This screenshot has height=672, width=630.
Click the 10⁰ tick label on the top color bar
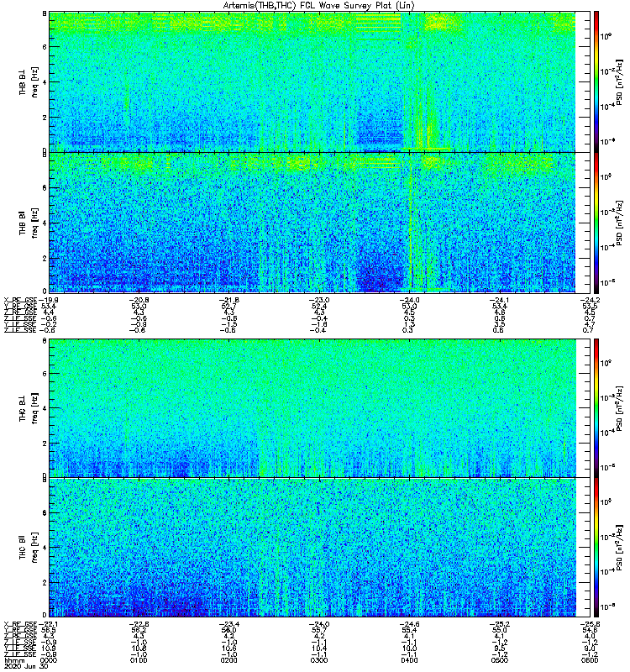(x=605, y=36)
